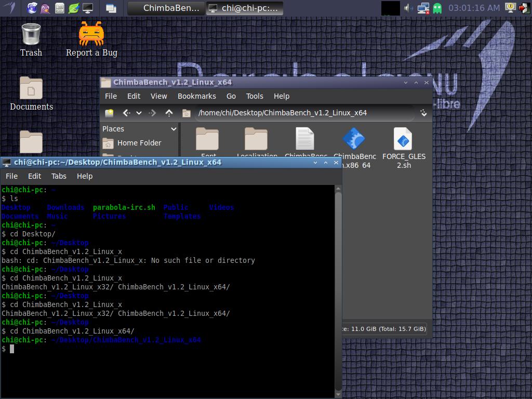Open the back history dropdown arrow
532x399 pixels.
pos(139,113)
